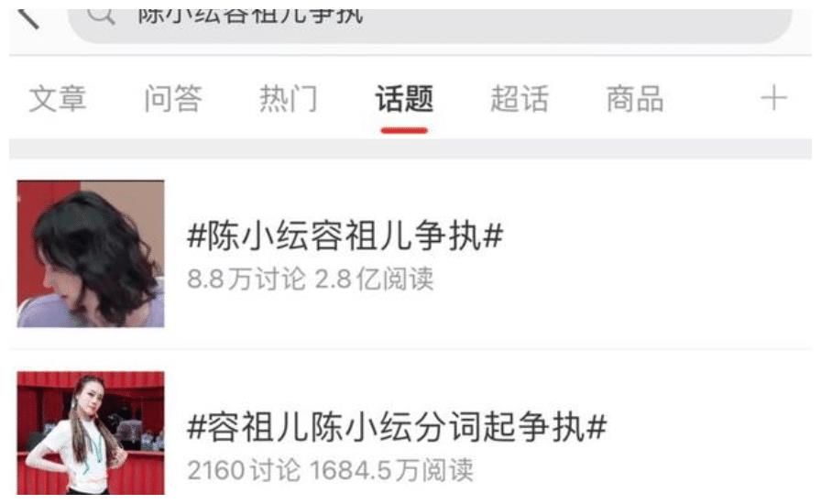Open the #陈小纭容祖儿争执# topic
The height and width of the screenshot is (504, 821).
pos(345,236)
